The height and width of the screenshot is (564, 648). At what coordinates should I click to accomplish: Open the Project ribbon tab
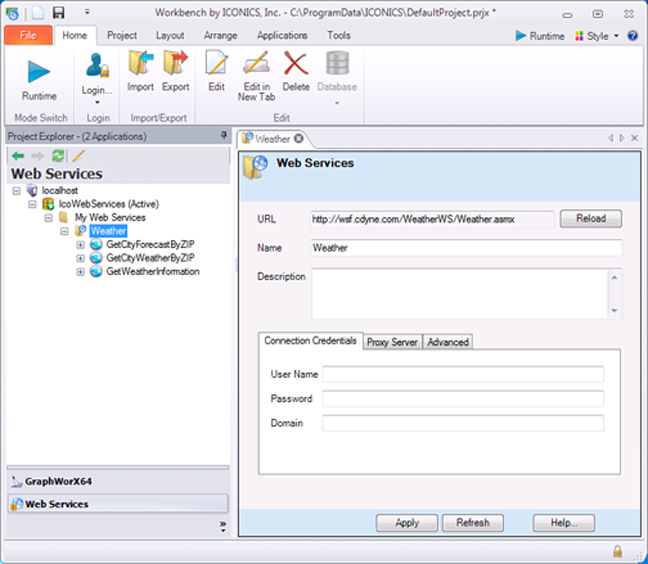click(122, 35)
